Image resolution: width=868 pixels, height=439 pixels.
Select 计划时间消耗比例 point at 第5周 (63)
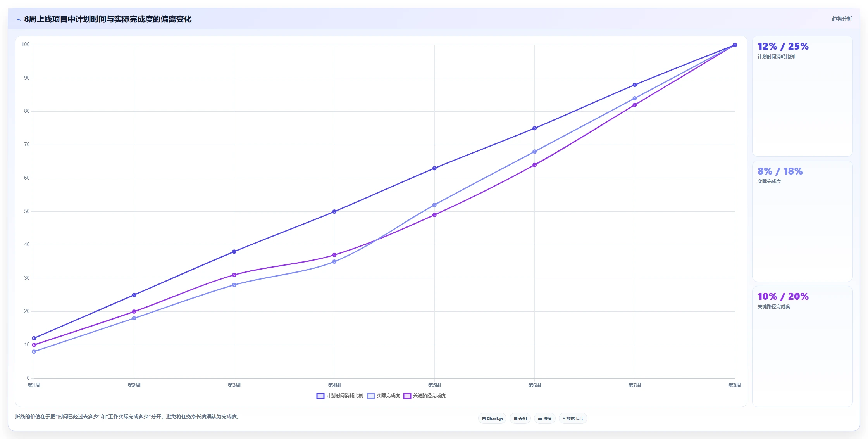434,168
